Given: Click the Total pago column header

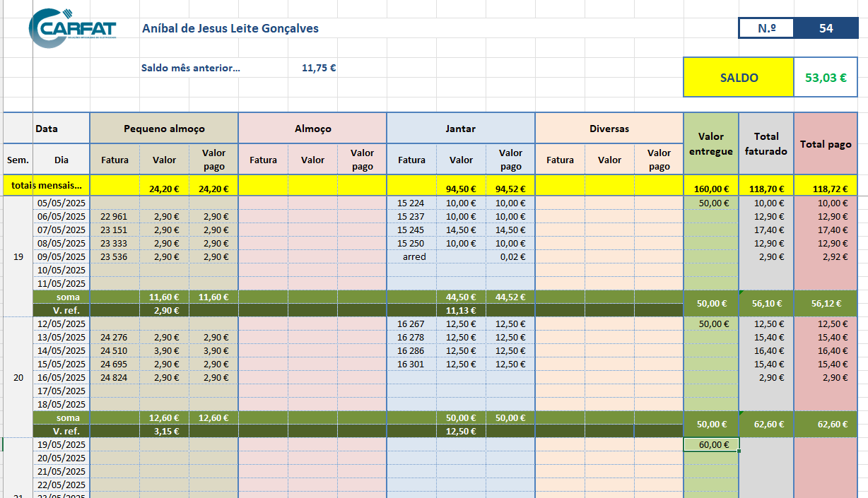Looking at the screenshot, I should coord(825,143).
